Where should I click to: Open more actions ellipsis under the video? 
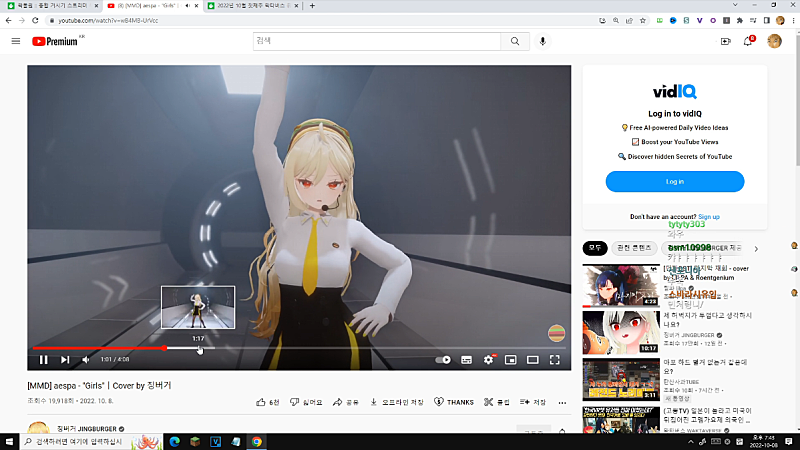click(562, 403)
